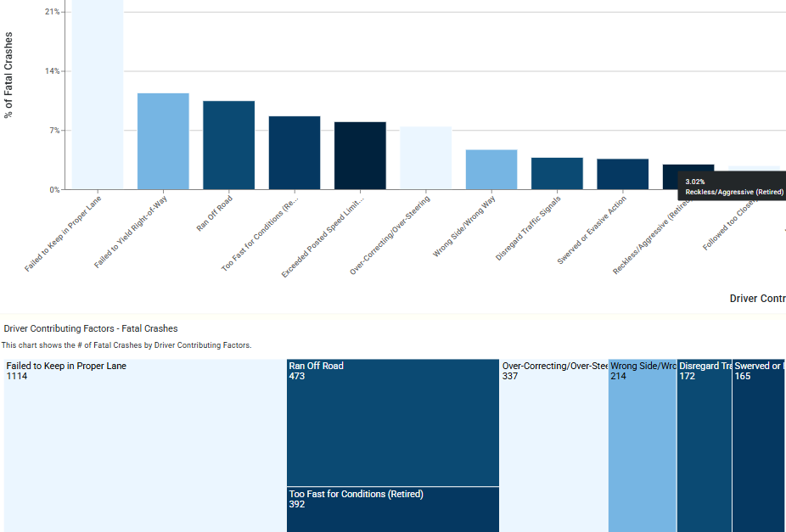Click the tooltip showing 3.02% Reckless/Aggressive
This screenshot has height=532, width=786.
point(732,183)
